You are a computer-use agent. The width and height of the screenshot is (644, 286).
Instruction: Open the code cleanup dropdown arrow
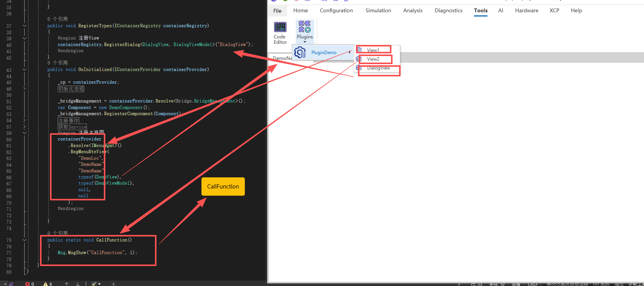click(100, 284)
